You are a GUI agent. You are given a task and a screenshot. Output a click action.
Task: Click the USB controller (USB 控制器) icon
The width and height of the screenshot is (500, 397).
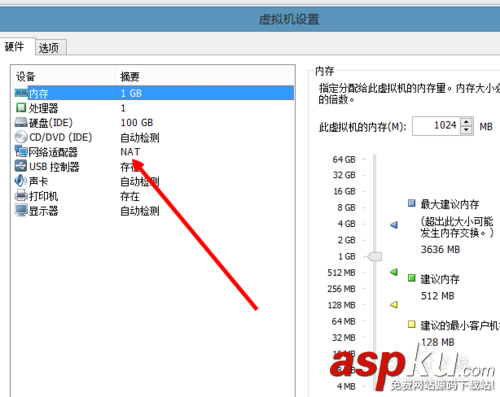(21, 166)
